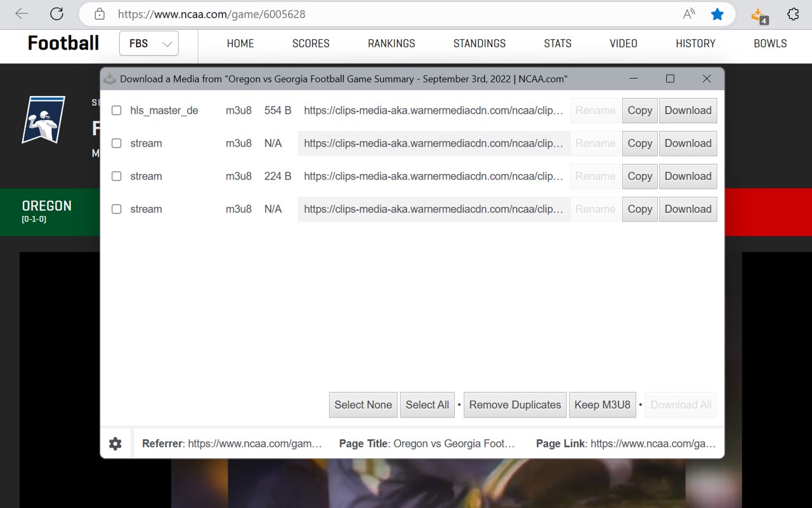Open the VIDEO menu item
Image resolution: width=812 pixels, height=508 pixels.
pos(624,43)
